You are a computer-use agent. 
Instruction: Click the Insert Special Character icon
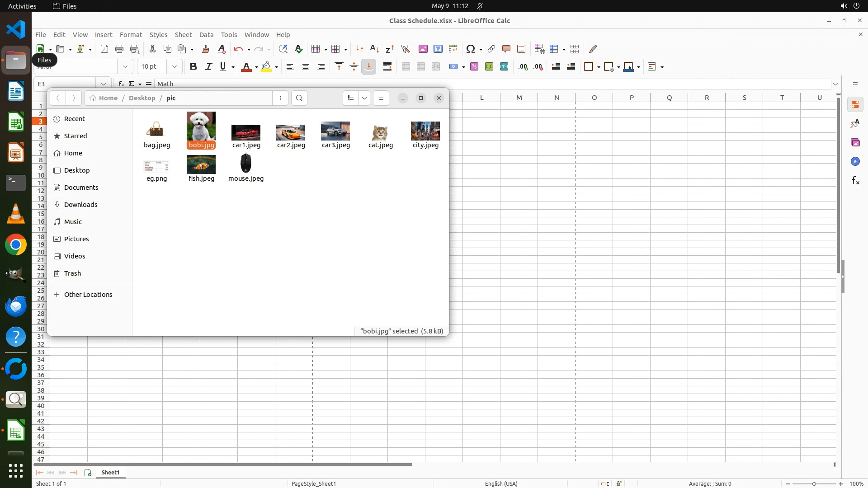[x=470, y=49]
